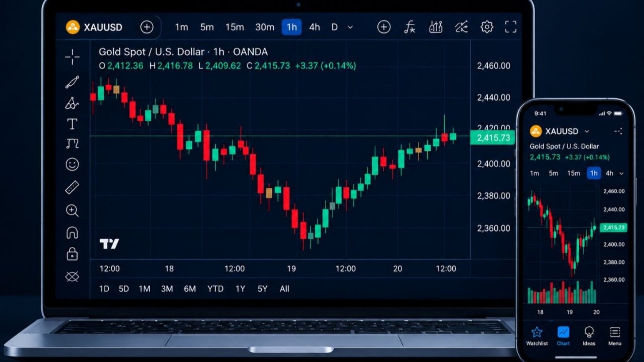Click the 2,460.00 price axis label on laptop
Screen dimensions: 644x362
tap(494, 66)
